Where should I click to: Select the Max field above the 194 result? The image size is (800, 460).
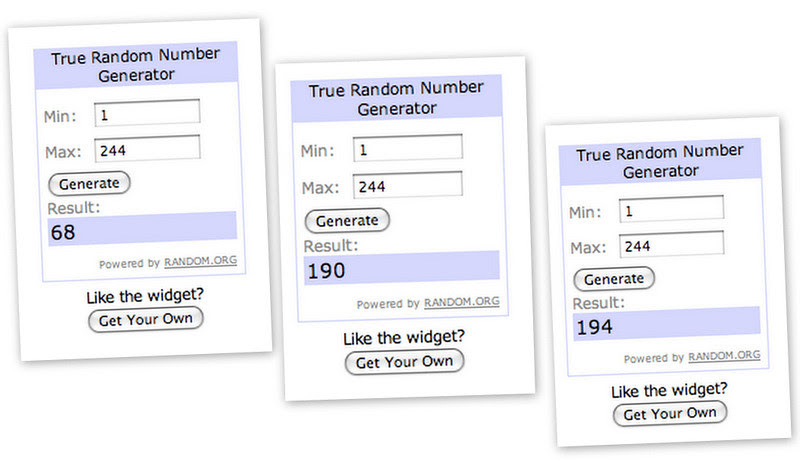tap(671, 245)
